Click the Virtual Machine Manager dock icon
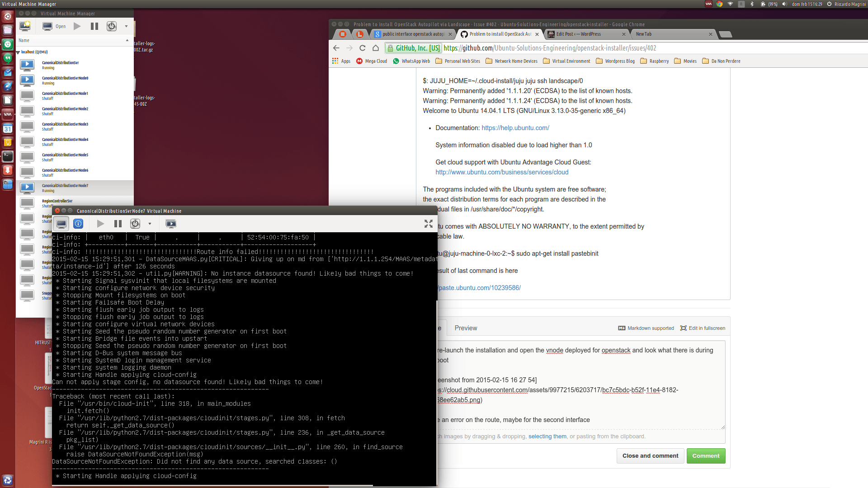This screenshot has height=488, width=868. (x=8, y=114)
